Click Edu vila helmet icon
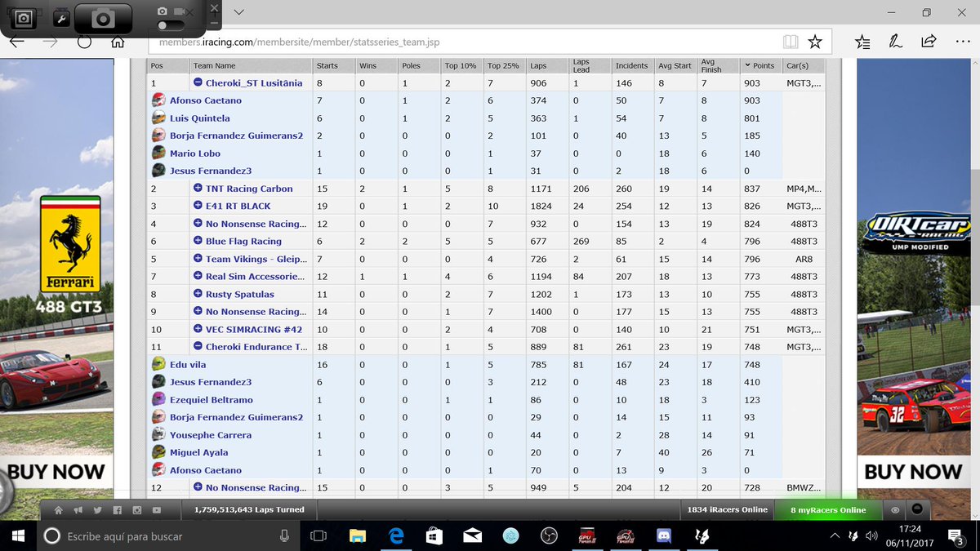 coord(159,364)
